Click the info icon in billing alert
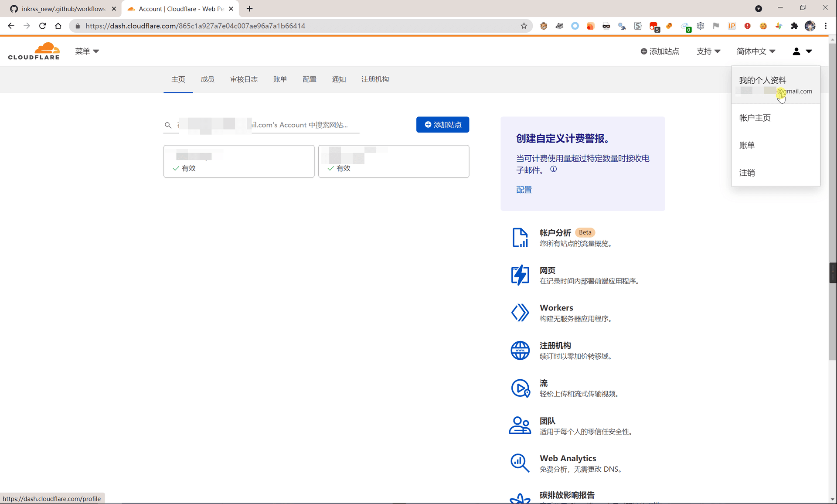Screen dimensions: 837x504 tap(553, 169)
